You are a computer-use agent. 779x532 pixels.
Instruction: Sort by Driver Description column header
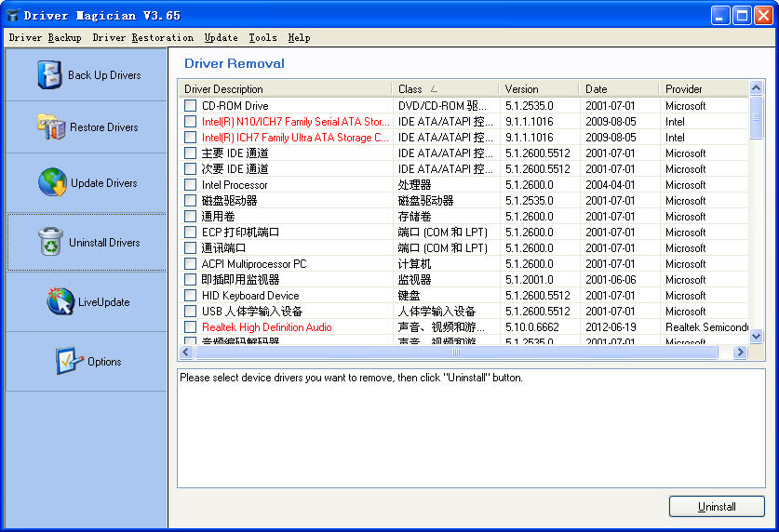(285, 89)
